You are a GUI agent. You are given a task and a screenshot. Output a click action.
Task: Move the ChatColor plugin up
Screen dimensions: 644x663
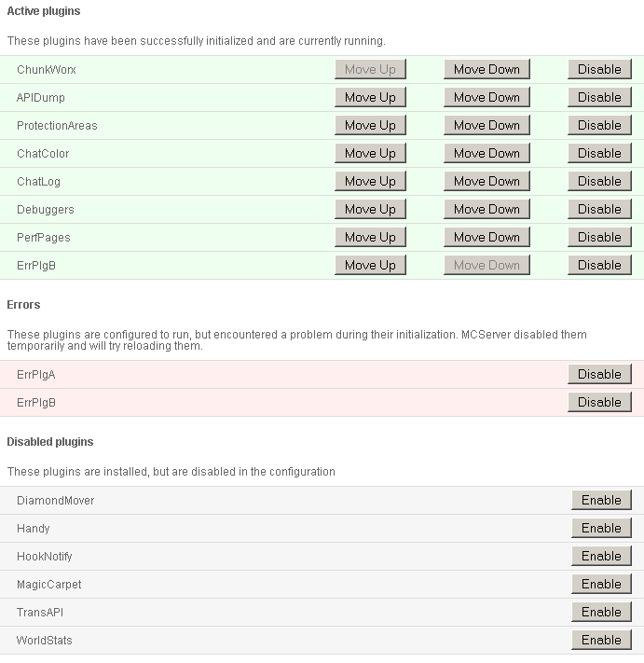(370, 153)
